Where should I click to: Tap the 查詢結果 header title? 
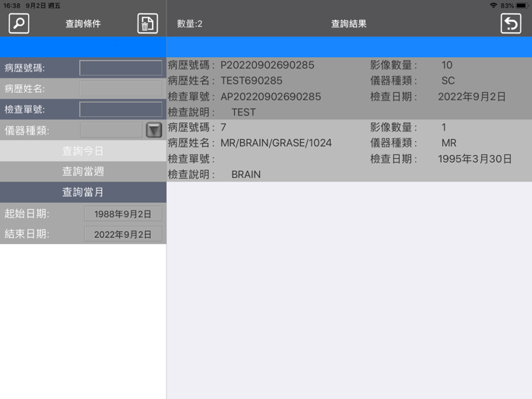(x=349, y=24)
